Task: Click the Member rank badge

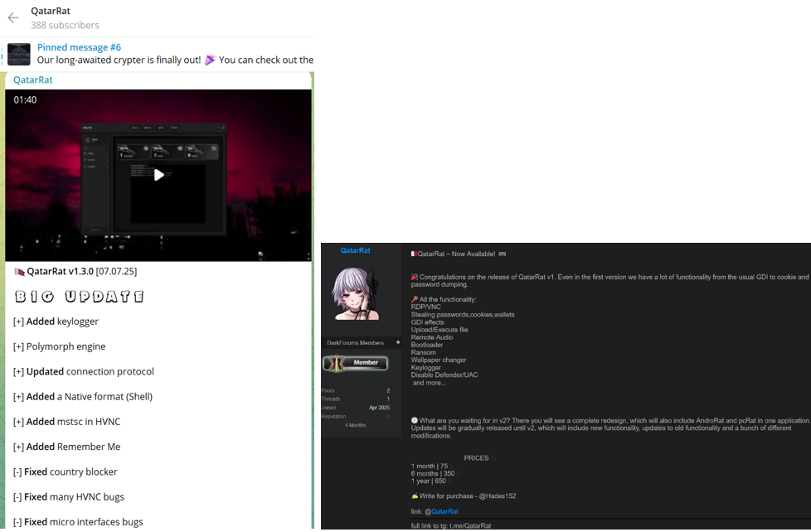Action: tap(356, 363)
